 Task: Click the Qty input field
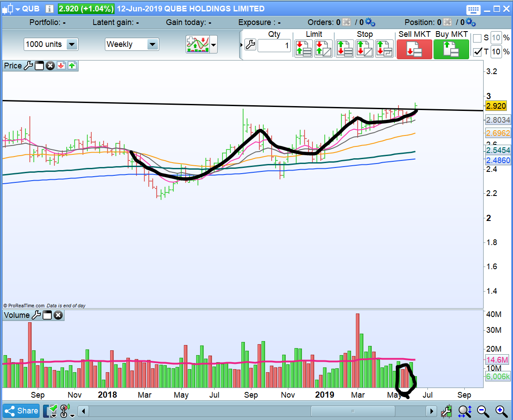[x=274, y=45]
